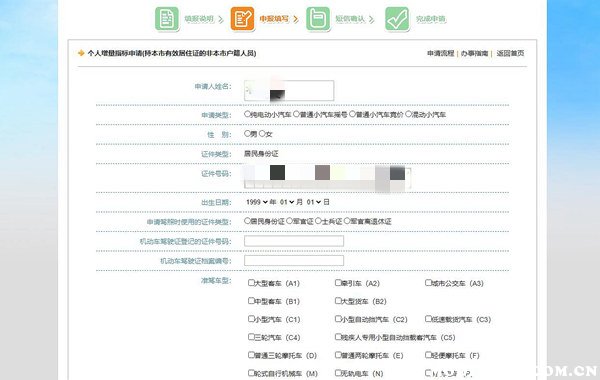This screenshot has width=600, height=380.
Task: Check the 残疾人专用小型自动挡载客汽车 (C5) checkbox
Action: tap(338, 337)
